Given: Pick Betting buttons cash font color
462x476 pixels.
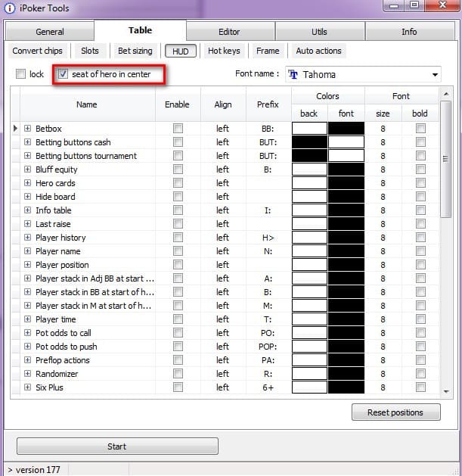Looking at the screenshot, I should (346, 142).
